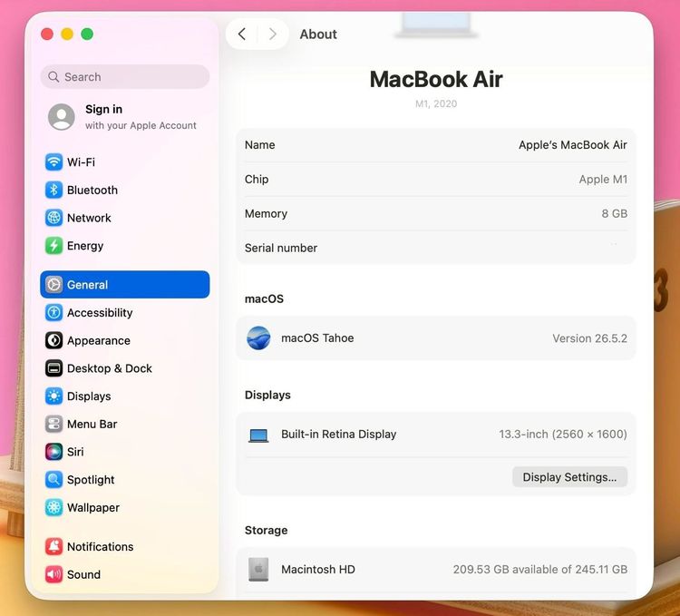This screenshot has width=680, height=616.
Task: Click the Memory row label
Action: tap(266, 213)
